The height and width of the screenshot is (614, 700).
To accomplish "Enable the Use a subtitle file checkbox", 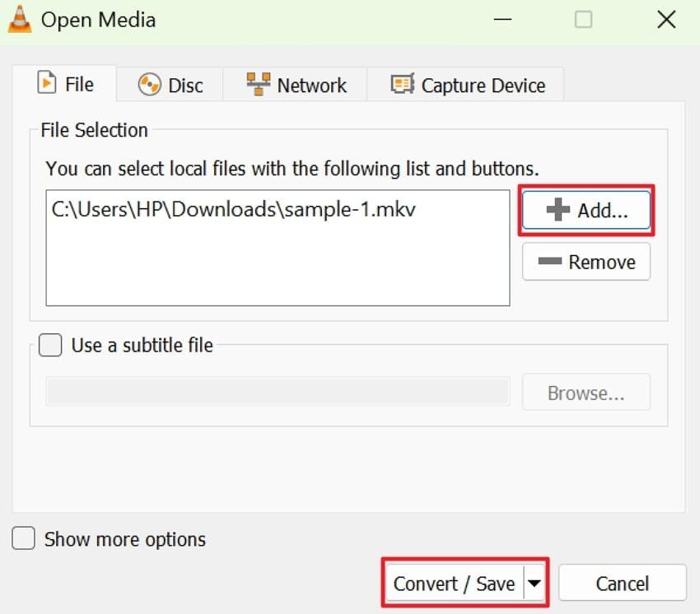I will (49, 345).
